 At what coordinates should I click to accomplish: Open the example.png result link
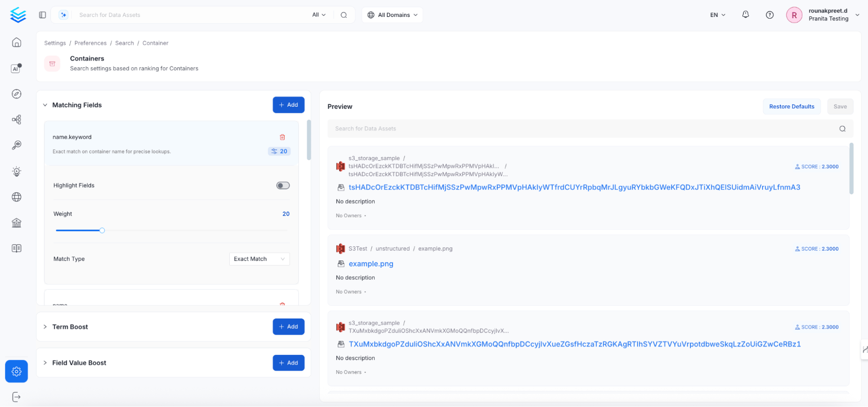tap(371, 264)
